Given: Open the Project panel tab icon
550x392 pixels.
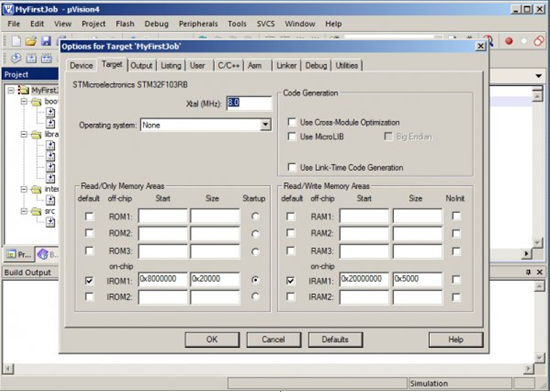Looking at the screenshot, I should click(x=11, y=254).
